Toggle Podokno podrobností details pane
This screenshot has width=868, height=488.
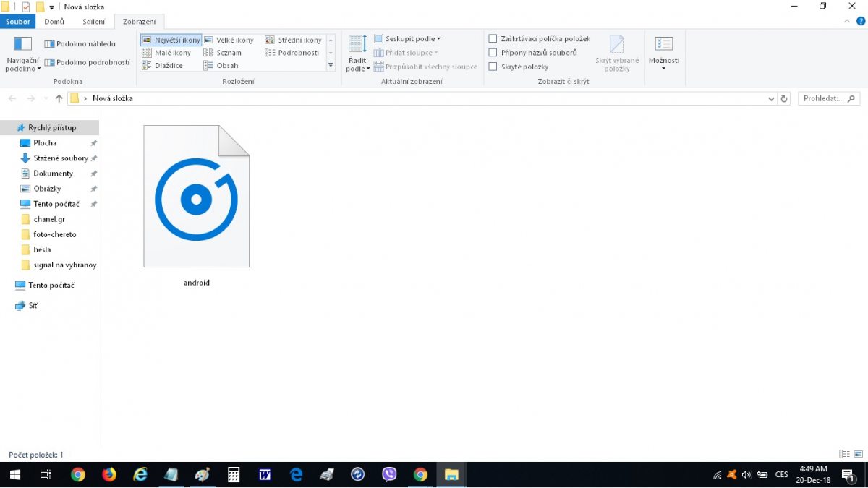87,62
